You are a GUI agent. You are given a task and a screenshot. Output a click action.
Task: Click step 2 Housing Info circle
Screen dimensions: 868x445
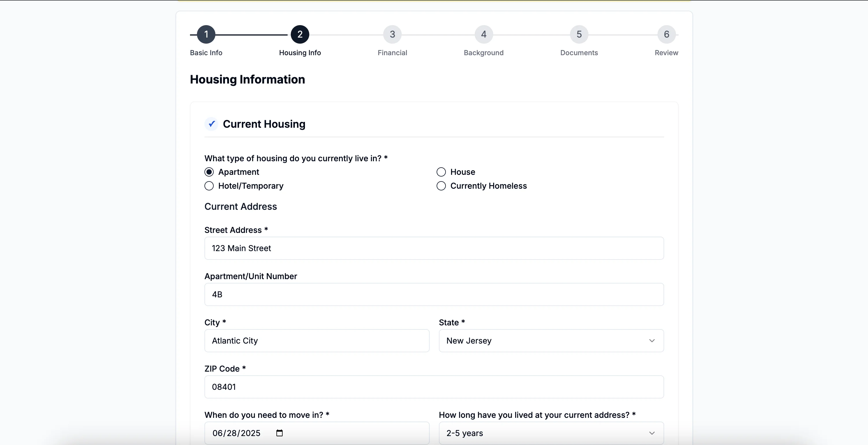(300, 34)
